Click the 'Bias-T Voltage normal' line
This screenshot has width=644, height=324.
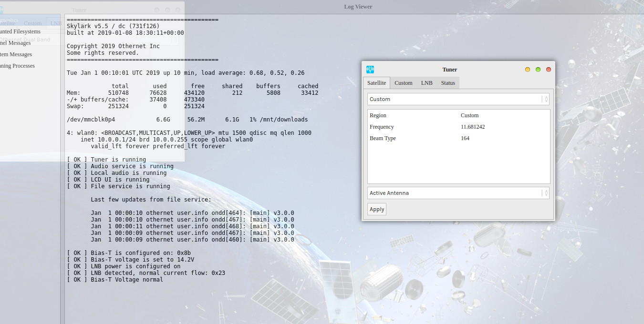(115, 280)
